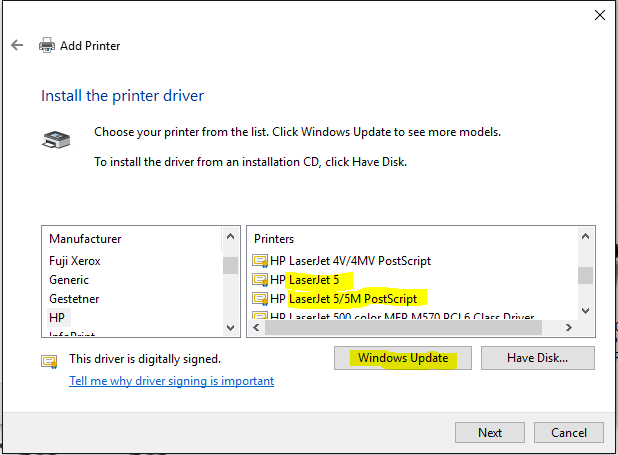
Task: Click the HP LaserJet 4V/4MV PostScript driver icon
Action: coord(260,261)
